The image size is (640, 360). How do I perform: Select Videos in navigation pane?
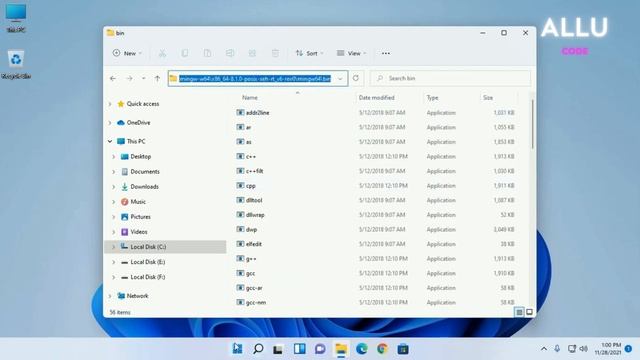click(139, 232)
